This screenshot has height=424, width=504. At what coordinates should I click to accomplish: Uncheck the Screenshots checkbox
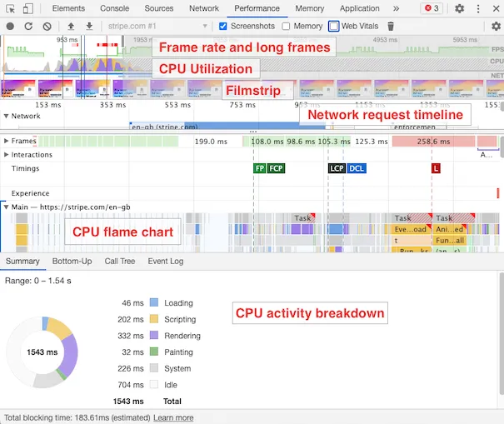[222, 26]
